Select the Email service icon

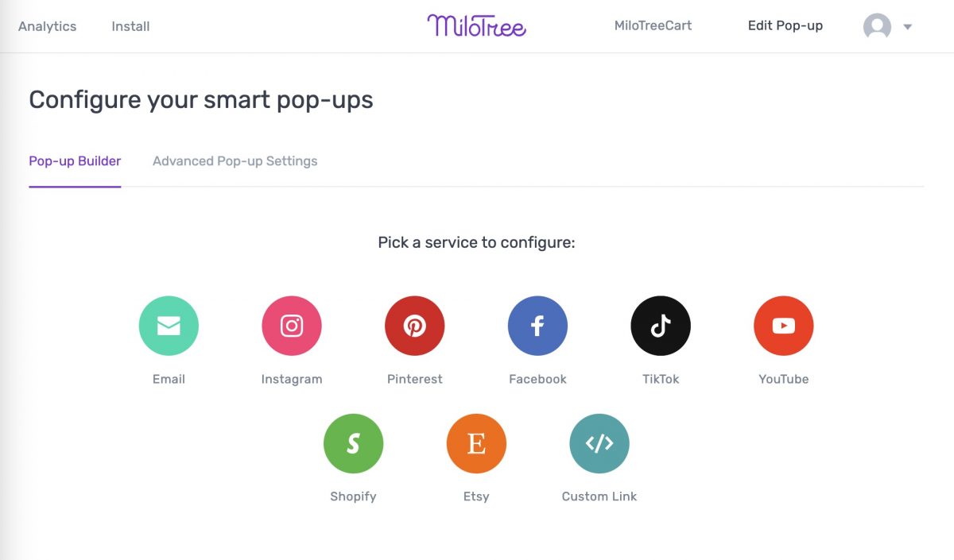169,326
